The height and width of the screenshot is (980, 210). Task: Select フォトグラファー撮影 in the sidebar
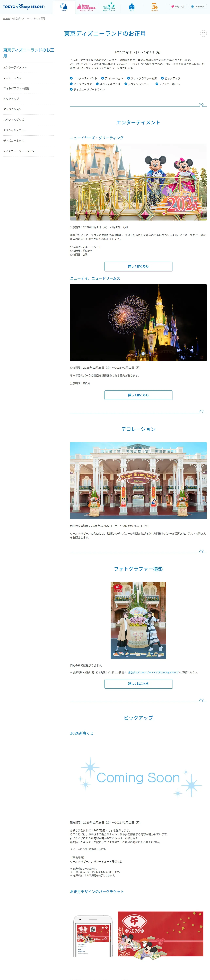click(29, 88)
